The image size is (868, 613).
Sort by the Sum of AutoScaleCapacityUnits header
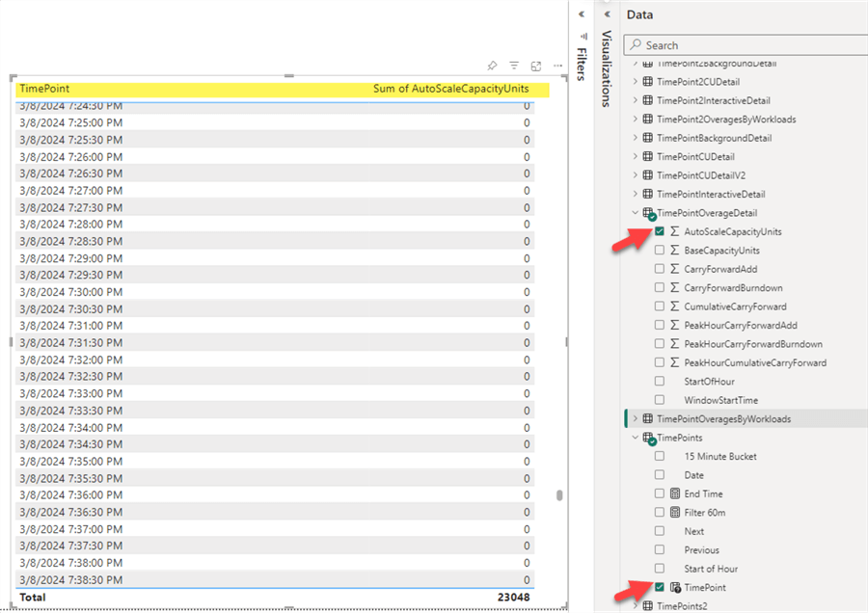pyautogui.click(x=449, y=88)
